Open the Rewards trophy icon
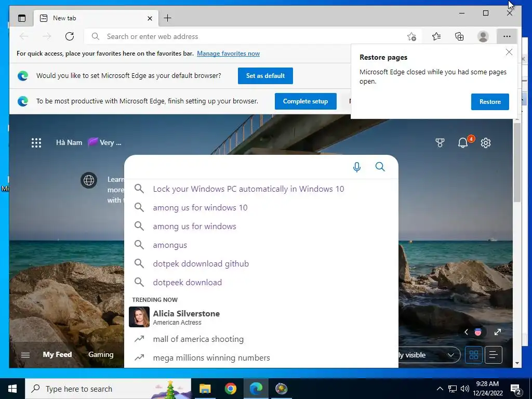 coord(440,143)
